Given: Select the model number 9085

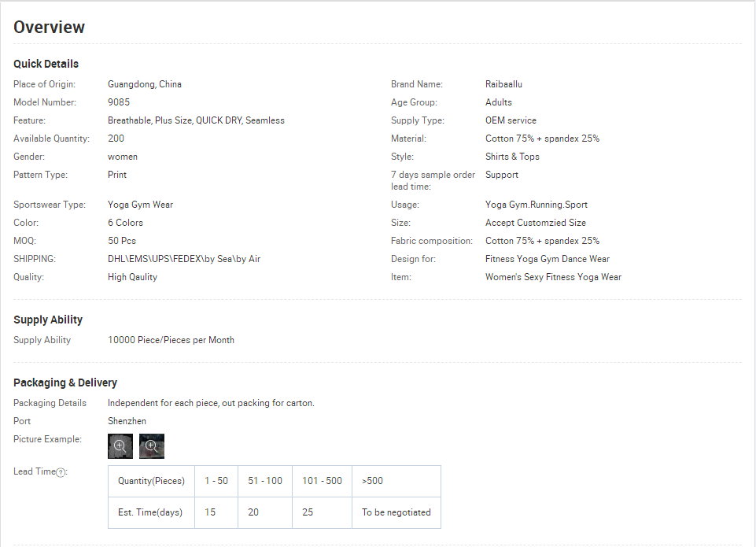Looking at the screenshot, I should coord(119,102).
